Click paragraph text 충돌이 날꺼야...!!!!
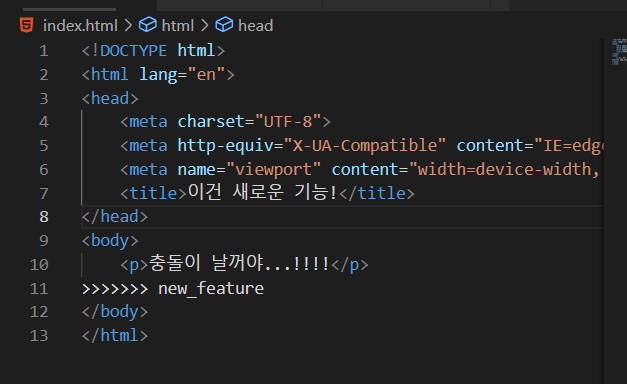The width and height of the screenshot is (627, 384). pos(239,263)
